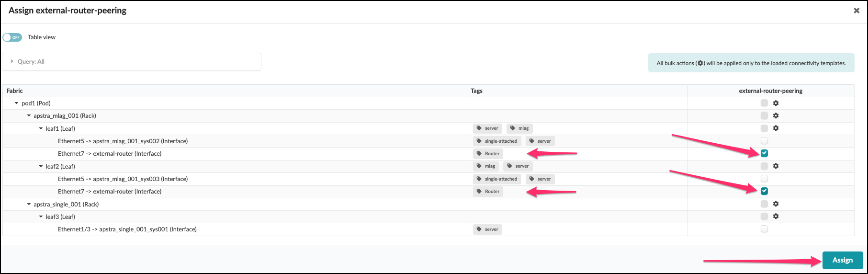Uncheck leaf2 Ethernet7 external-router checkbox
Screen dimensions: 868x274
pyautogui.click(x=764, y=191)
